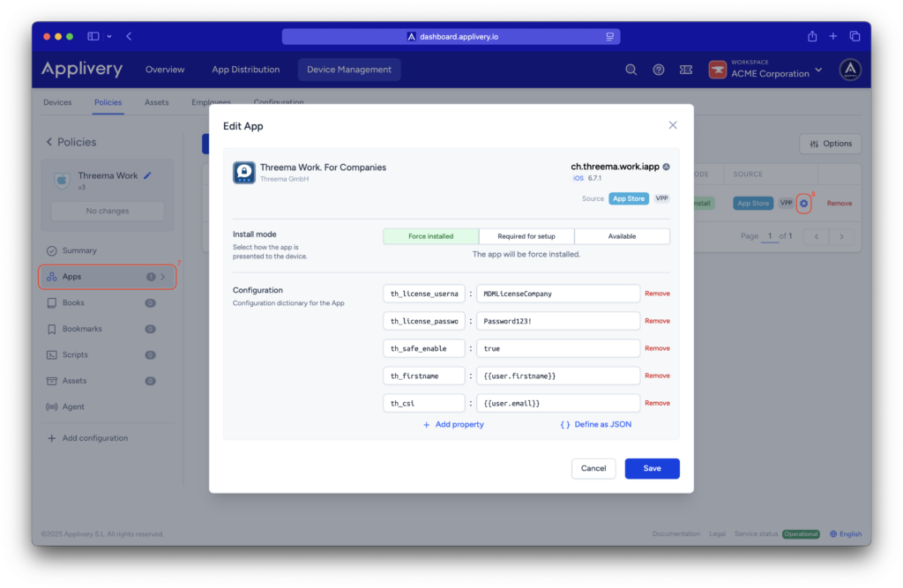Viewport: 903px width, 588px height.
Task: Click the Cancel button
Action: coord(593,468)
